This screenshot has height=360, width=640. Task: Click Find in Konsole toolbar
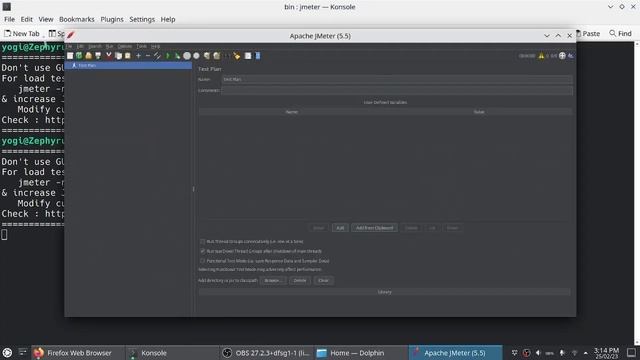620,33
